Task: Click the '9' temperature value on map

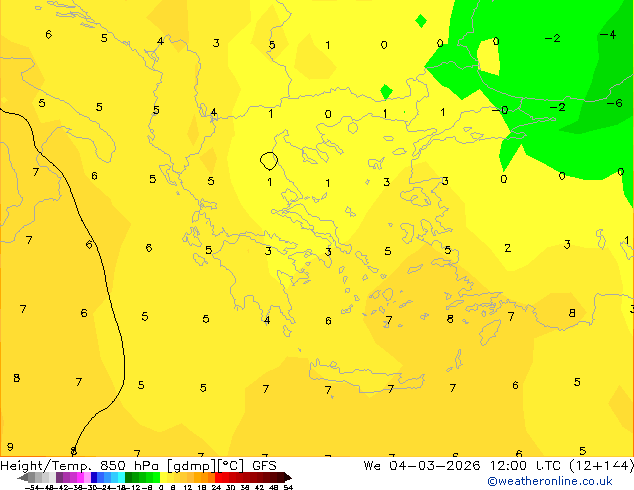Action: (10, 447)
